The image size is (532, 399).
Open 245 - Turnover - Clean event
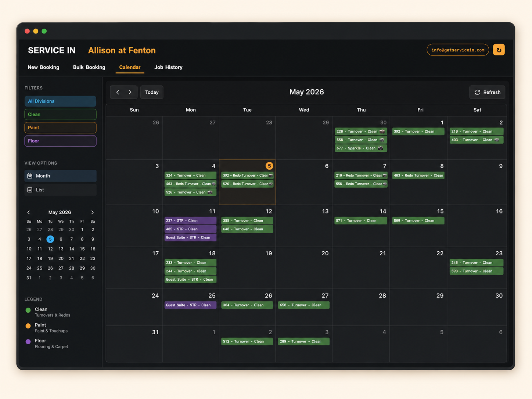(x=477, y=263)
